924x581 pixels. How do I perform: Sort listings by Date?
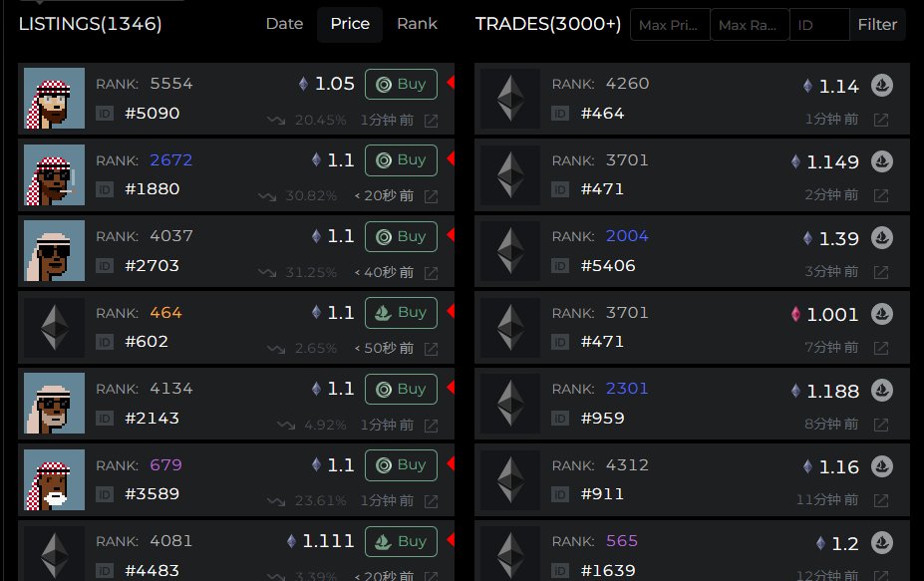[284, 24]
